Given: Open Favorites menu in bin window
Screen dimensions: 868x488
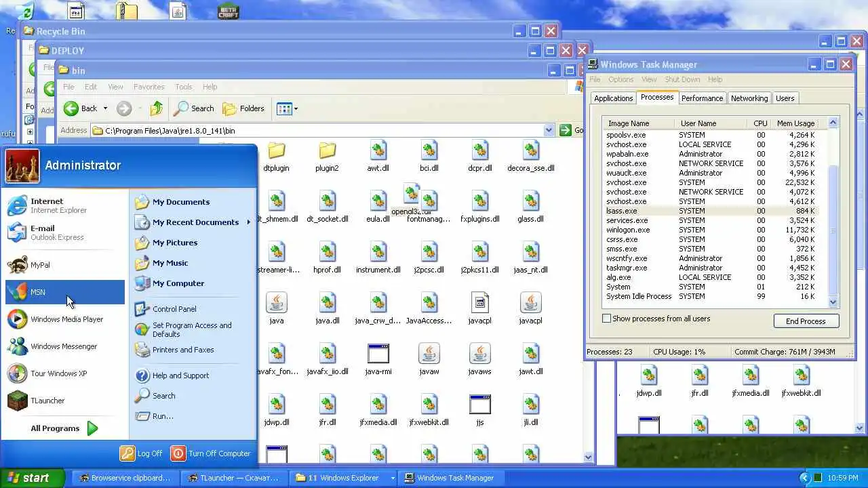Looking at the screenshot, I should coord(149,87).
